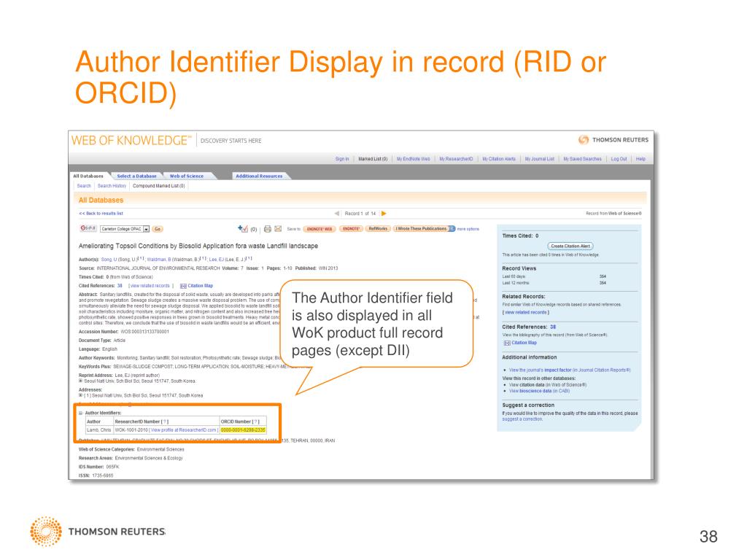This screenshot has width=747, height=560.
Task: Click author link Song, U
Action: [x=109, y=260]
